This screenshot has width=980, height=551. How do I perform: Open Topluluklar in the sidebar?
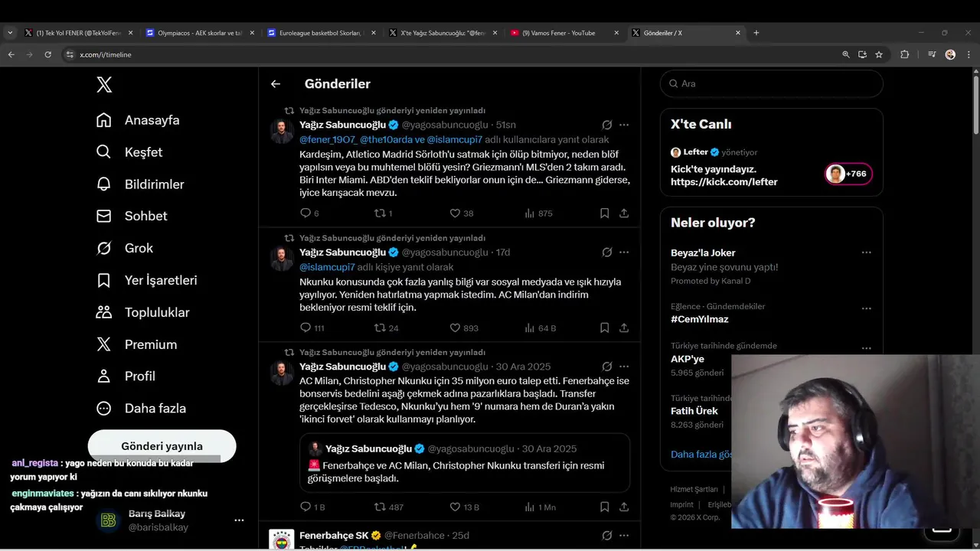[142, 312]
